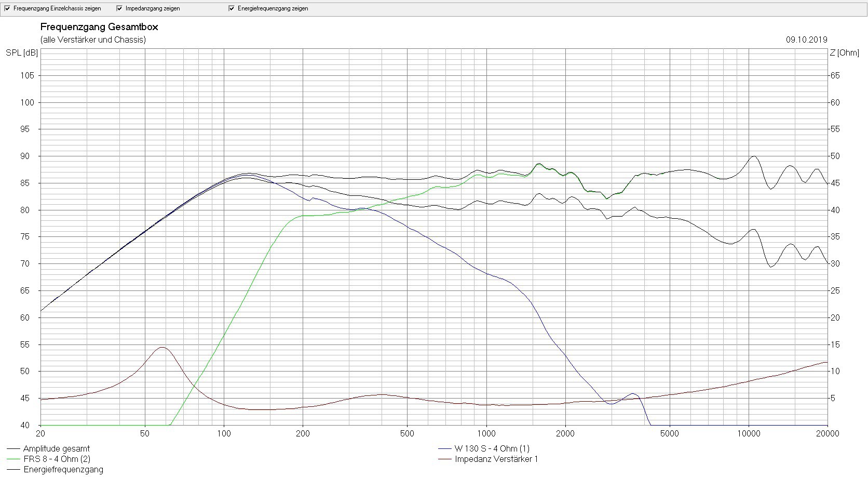Click the red Impedanz Verstärker legend line swatch
The image size is (868, 477).
tap(445, 459)
